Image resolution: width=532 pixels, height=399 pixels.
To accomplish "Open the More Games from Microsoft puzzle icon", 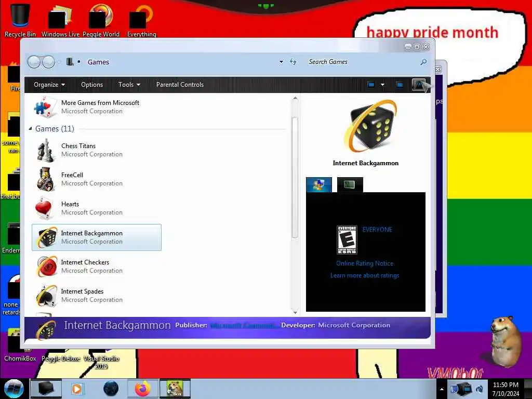I will pyautogui.click(x=45, y=107).
